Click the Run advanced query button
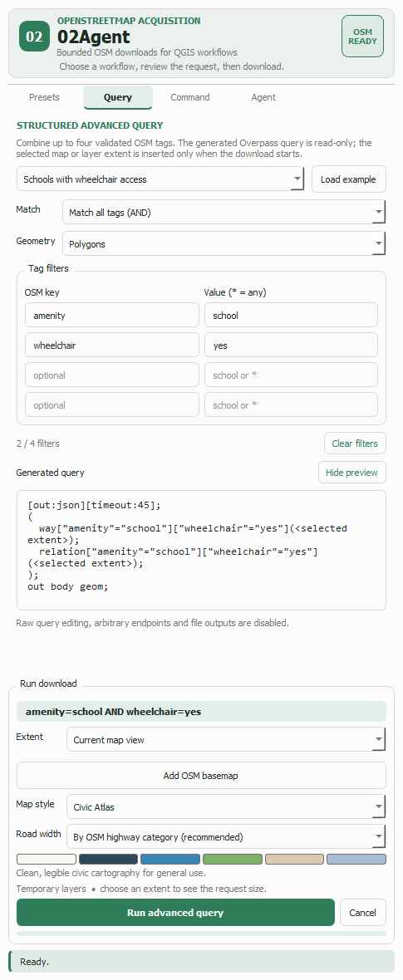Image resolution: width=403 pixels, height=980 pixels. (175, 913)
